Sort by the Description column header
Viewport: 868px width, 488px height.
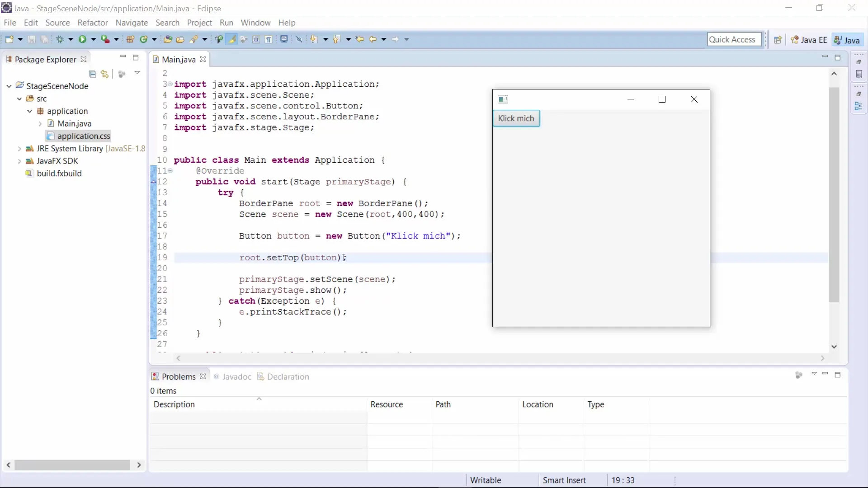tap(259, 404)
